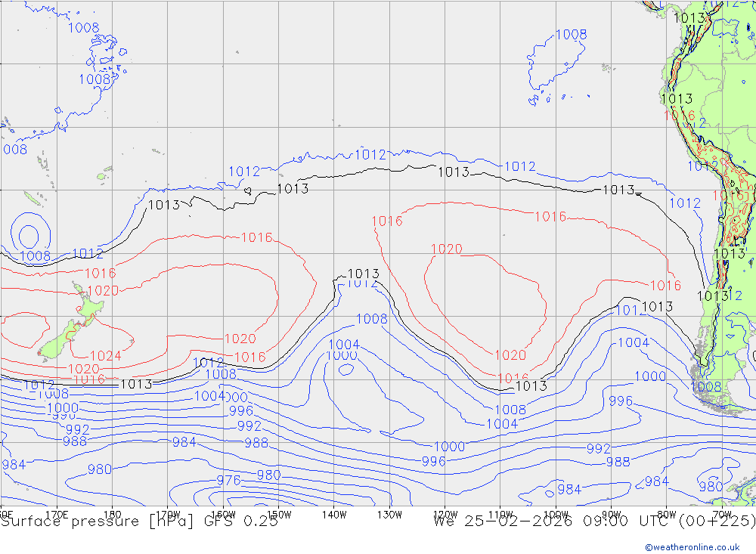Select the 80W longitude label
This screenshot has height=554, width=756.
click(667, 515)
